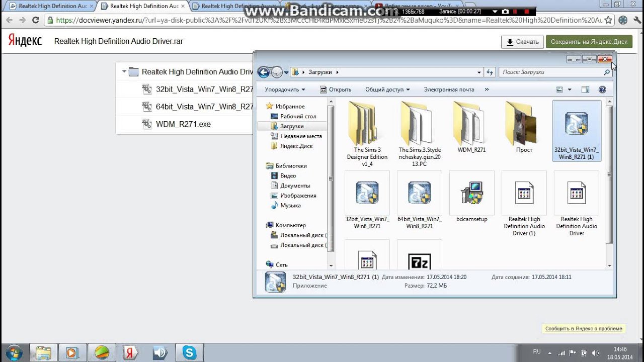
Task: Open Windows Explorer from the taskbar
Action: coord(43,352)
